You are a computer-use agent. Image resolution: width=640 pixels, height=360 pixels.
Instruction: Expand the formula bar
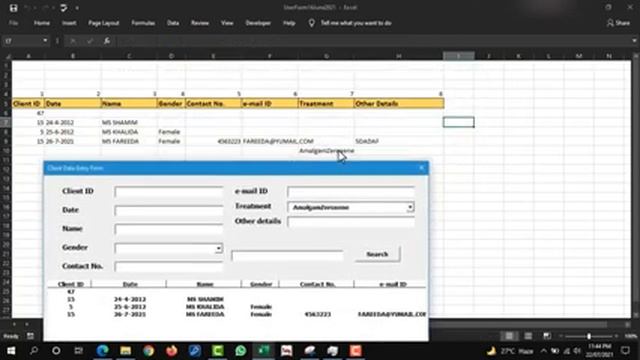pos(634,41)
